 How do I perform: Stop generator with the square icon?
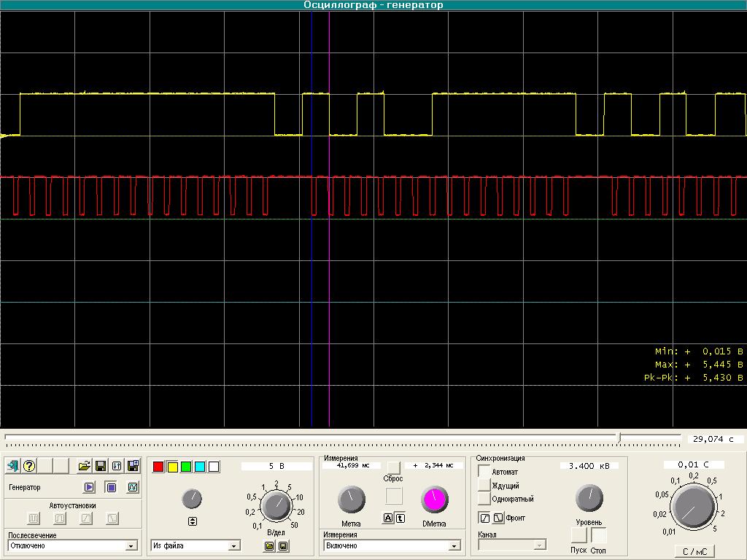111,487
